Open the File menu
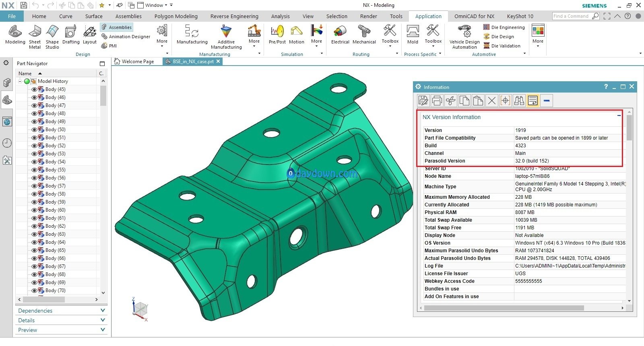The height and width of the screenshot is (346, 644). (x=12, y=16)
